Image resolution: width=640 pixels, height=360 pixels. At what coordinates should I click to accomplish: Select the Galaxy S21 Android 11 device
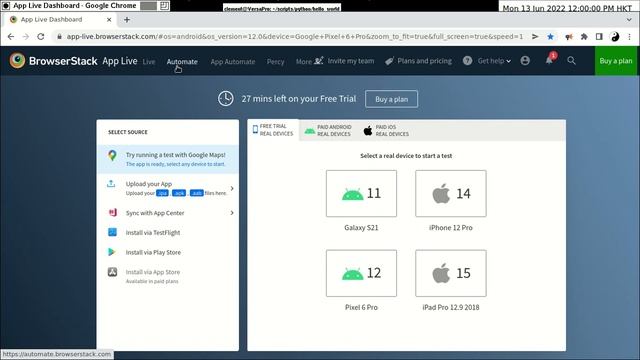click(x=361, y=193)
